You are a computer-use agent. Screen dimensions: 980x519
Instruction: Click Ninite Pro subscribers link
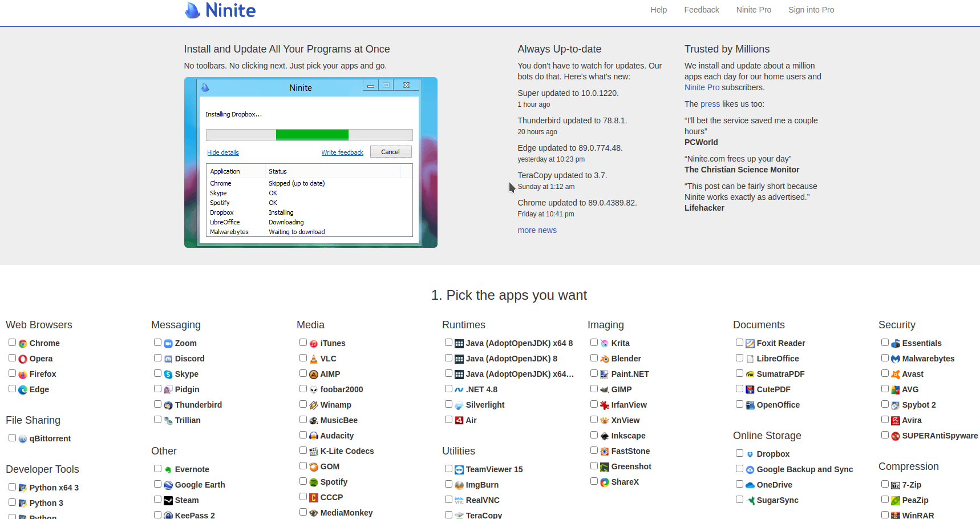pos(702,87)
